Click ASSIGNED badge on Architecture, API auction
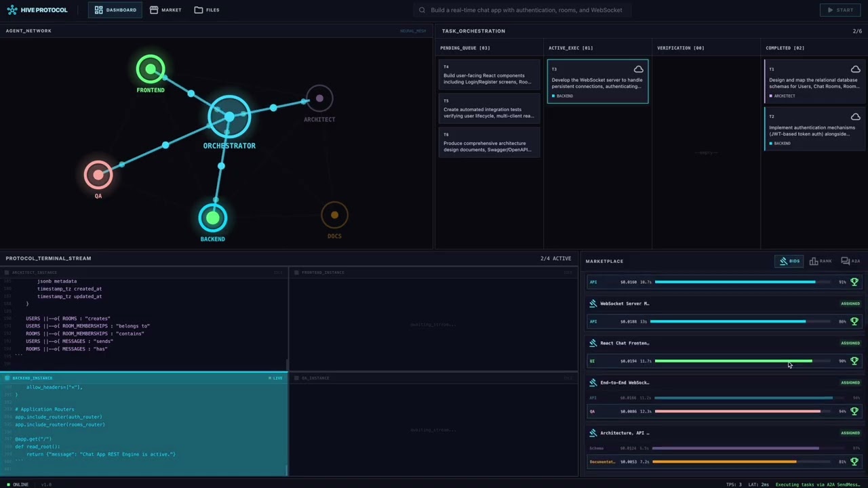 850,432
